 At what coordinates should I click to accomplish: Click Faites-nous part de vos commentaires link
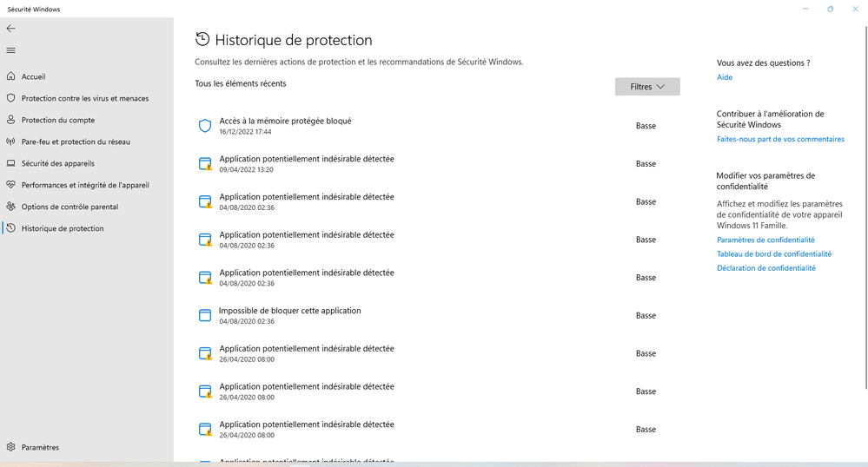click(x=780, y=139)
